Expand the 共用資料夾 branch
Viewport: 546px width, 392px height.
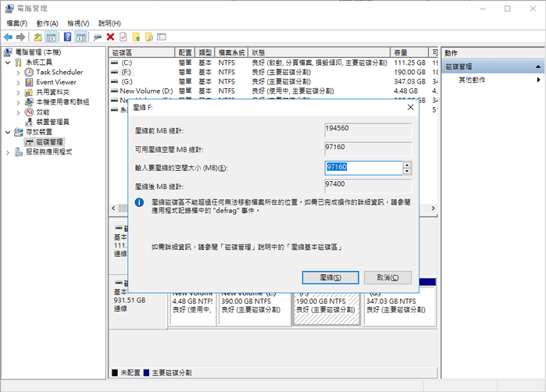click(18, 92)
